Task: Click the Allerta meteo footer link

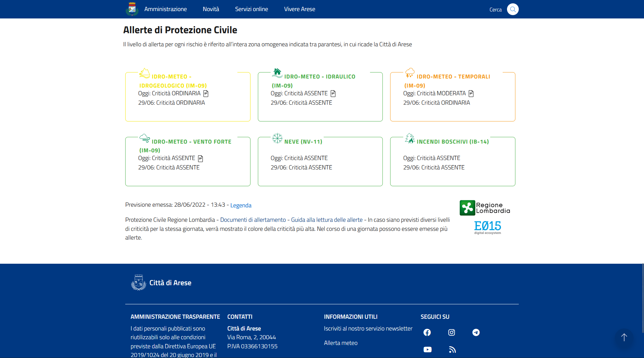Action: pyautogui.click(x=340, y=343)
